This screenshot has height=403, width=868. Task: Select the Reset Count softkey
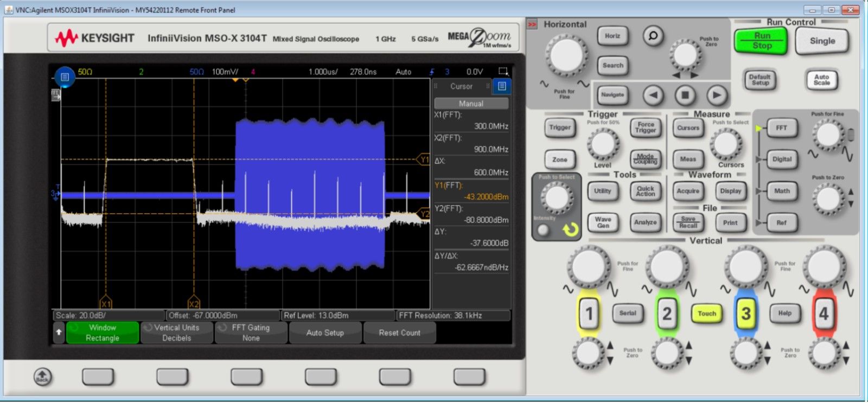[x=399, y=332]
